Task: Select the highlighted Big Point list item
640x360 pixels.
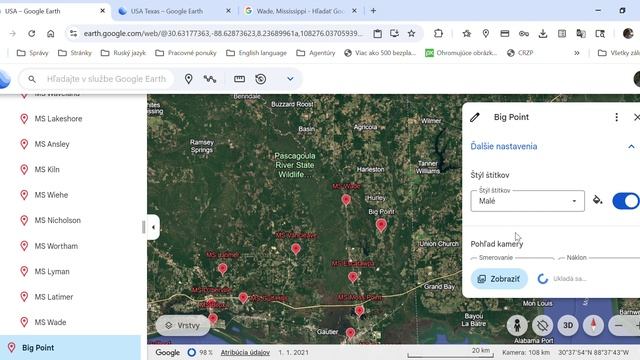Action: [x=70, y=348]
